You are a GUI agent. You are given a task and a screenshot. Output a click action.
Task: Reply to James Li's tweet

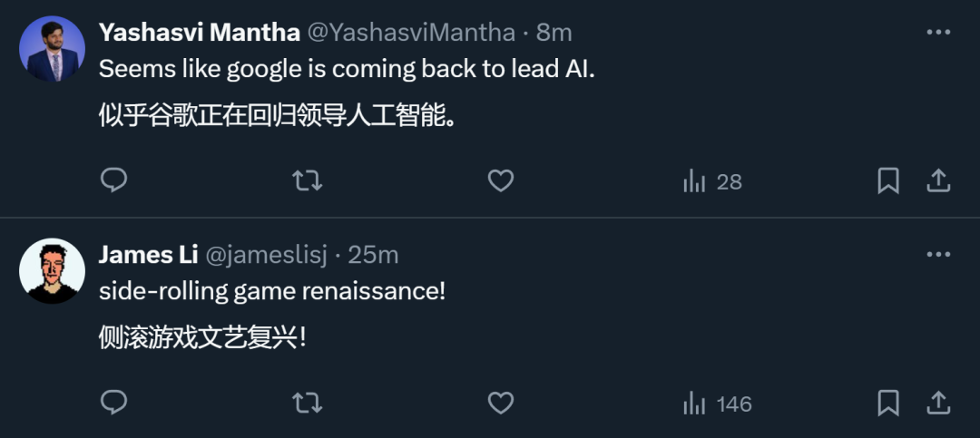coord(113,403)
